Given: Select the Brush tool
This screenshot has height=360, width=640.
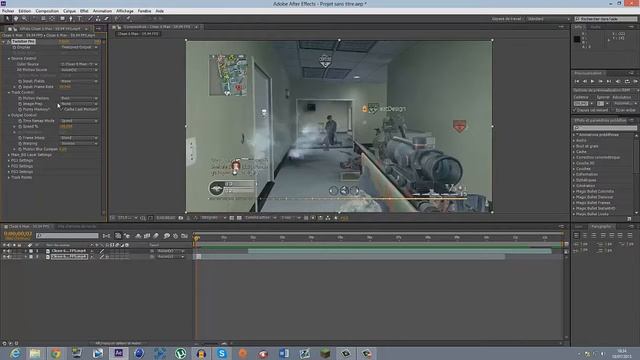Looking at the screenshot, I should (x=90, y=18).
